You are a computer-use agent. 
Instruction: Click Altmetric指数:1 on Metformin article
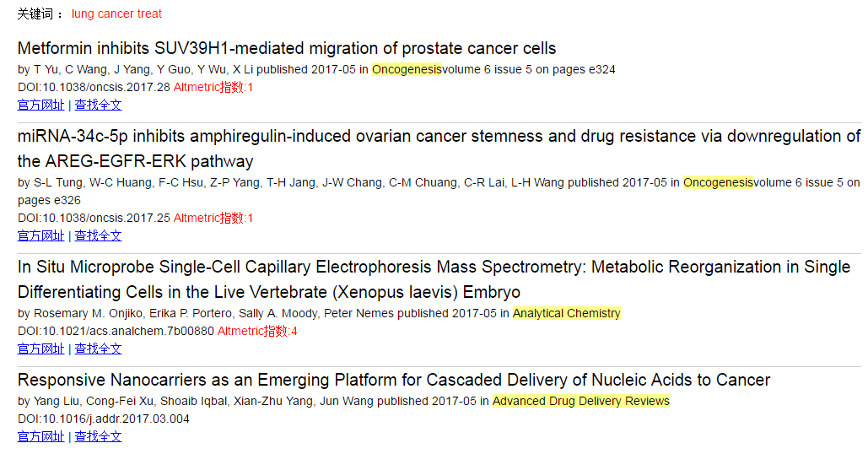point(213,87)
